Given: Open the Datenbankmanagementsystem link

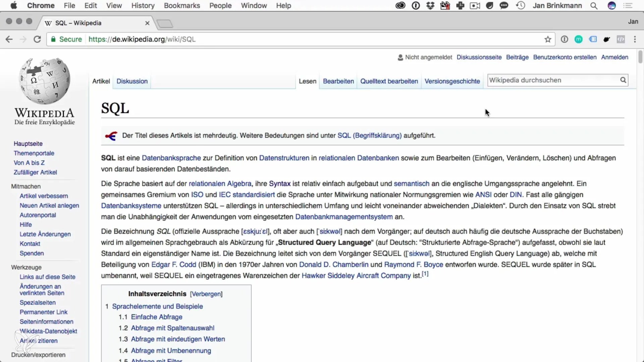Looking at the screenshot, I should pos(344,217).
